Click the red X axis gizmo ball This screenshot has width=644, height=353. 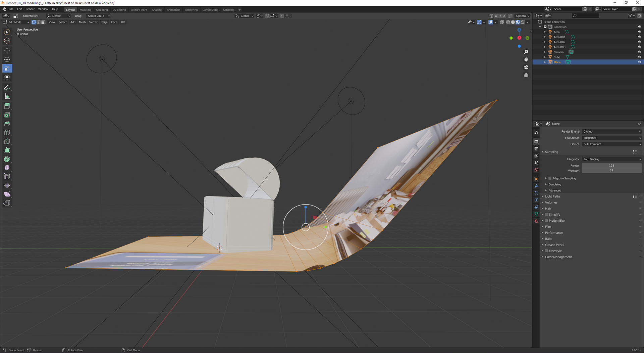tap(519, 38)
